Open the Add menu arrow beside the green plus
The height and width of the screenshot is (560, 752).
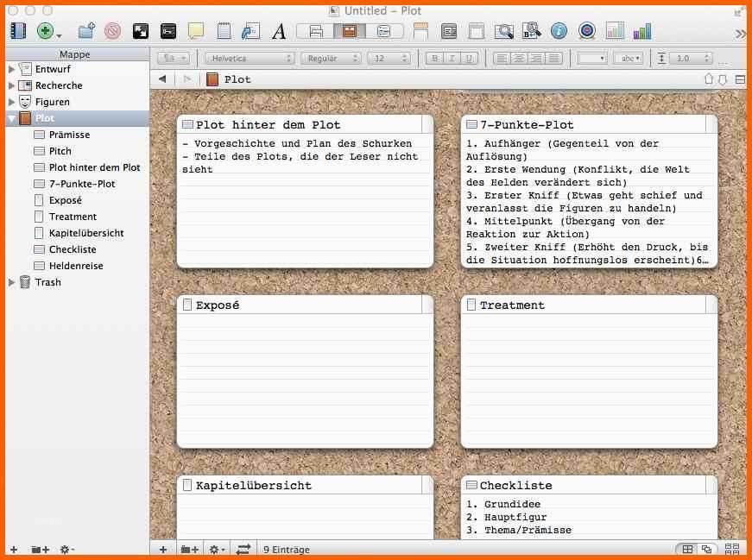coord(59,35)
